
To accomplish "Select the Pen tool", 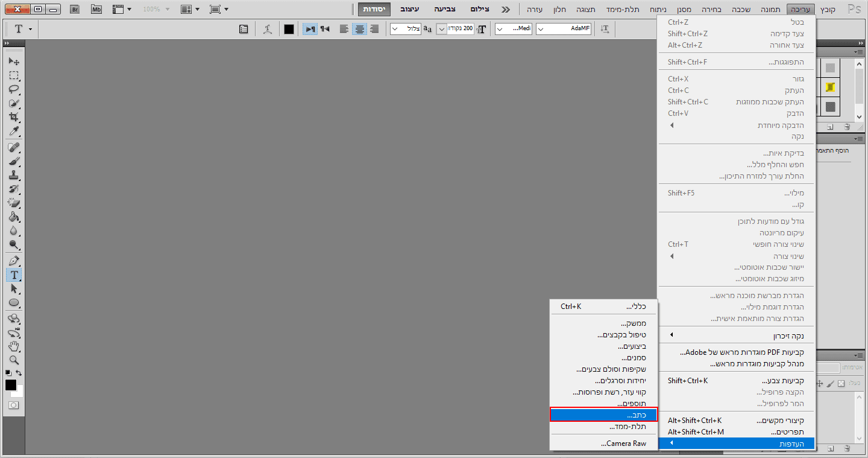I will pyautogui.click(x=14, y=261).
